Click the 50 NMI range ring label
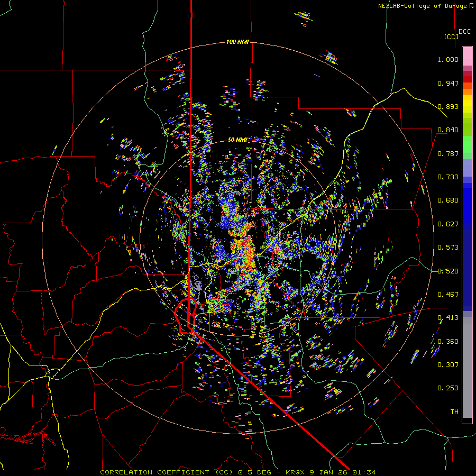476x476 pixels. point(237,140)
